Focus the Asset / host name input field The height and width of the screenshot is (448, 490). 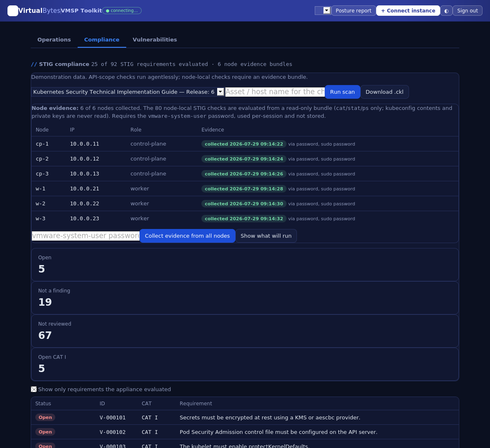click(x=275, y=92)
